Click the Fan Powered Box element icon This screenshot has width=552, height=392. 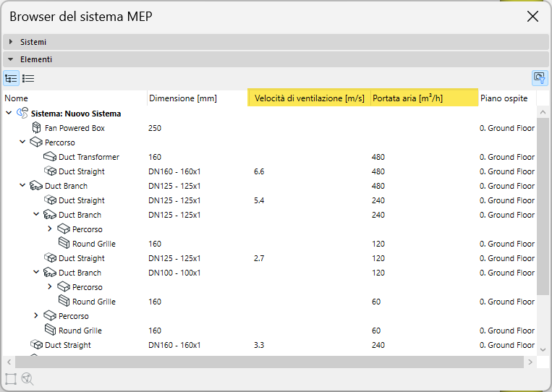point(37,128)
